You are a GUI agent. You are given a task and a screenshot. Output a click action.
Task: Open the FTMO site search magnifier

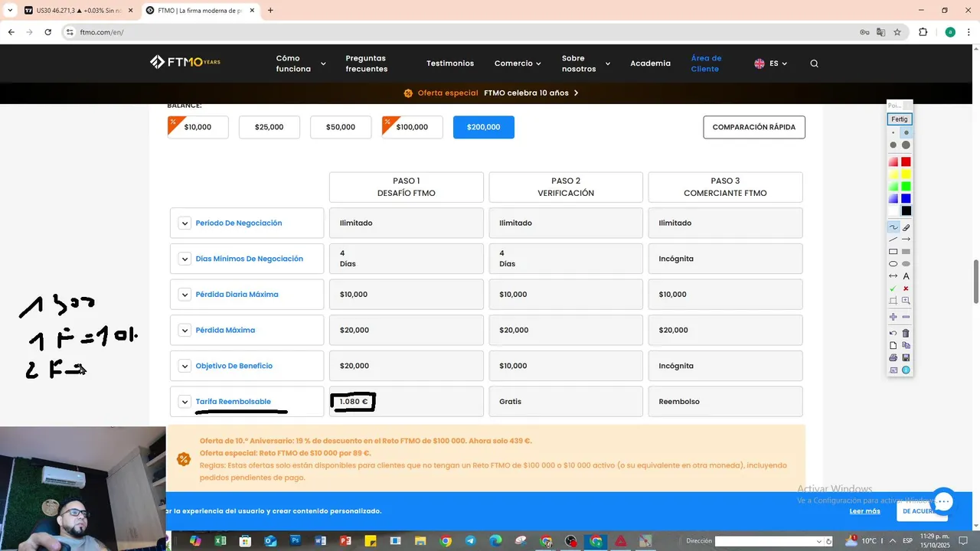coord(814,64)
